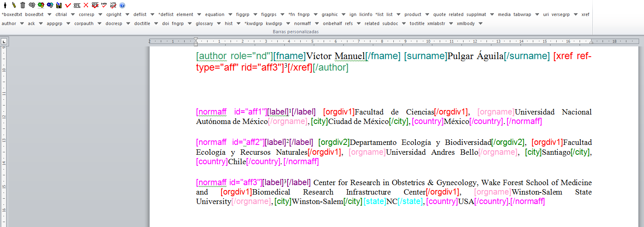
Task: Open the dropdown arrow after equation
Action: 230,14
